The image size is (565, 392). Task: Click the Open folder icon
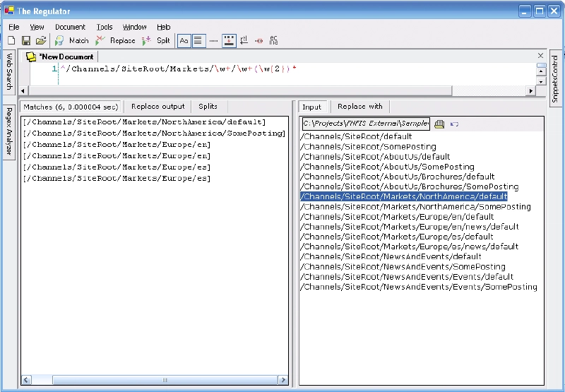pos(41,41)
